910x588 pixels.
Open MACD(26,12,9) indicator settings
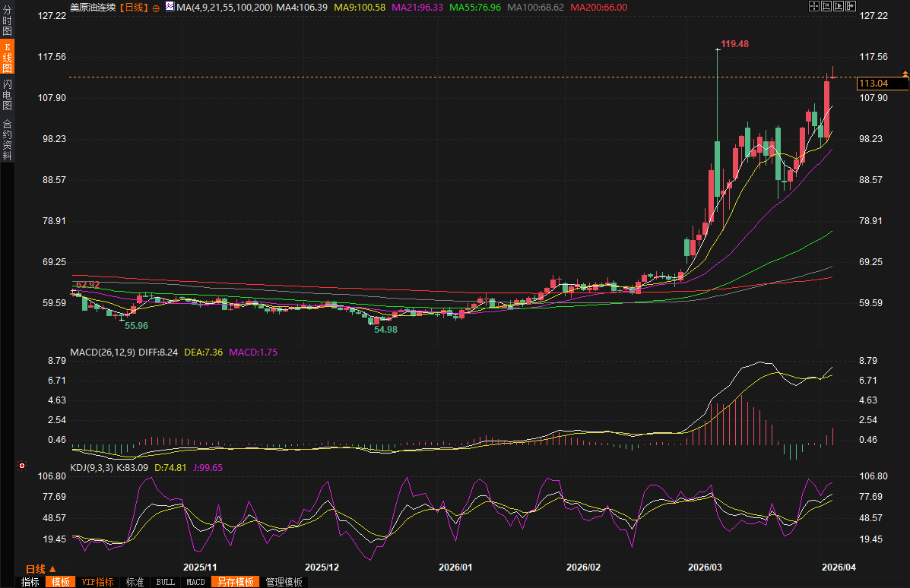103,352
